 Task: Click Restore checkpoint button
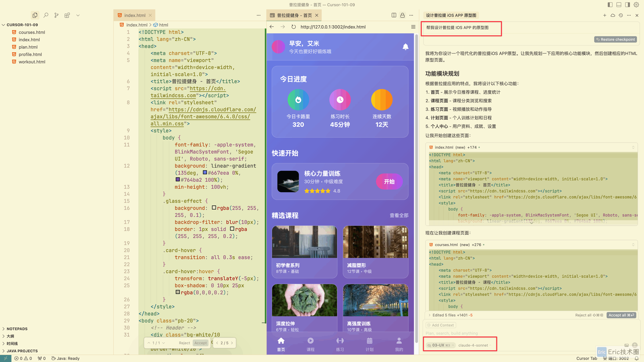click(x=615, y=40)
